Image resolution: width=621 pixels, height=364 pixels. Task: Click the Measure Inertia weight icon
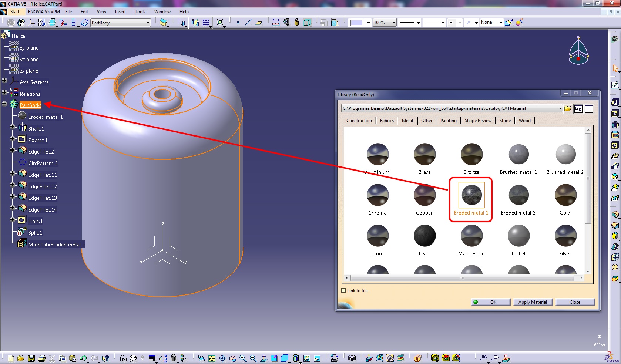pyautogui.click(x=296, y=23)
